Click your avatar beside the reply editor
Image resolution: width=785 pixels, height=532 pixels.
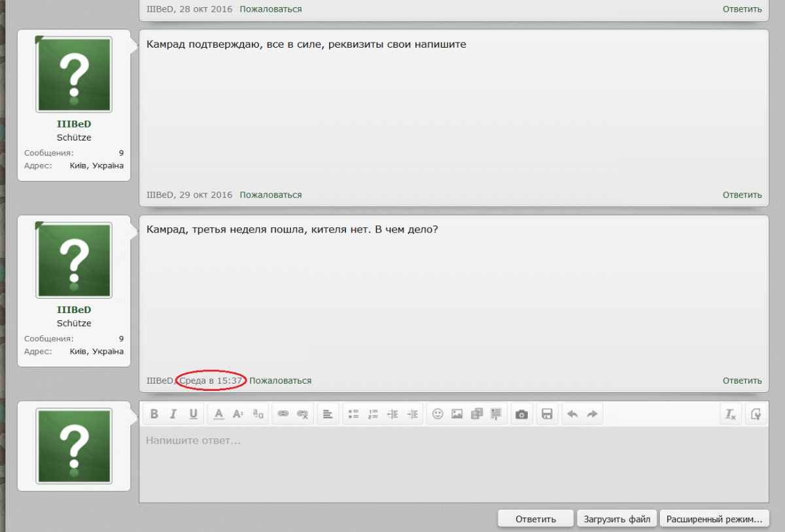[x=74, y=446]
